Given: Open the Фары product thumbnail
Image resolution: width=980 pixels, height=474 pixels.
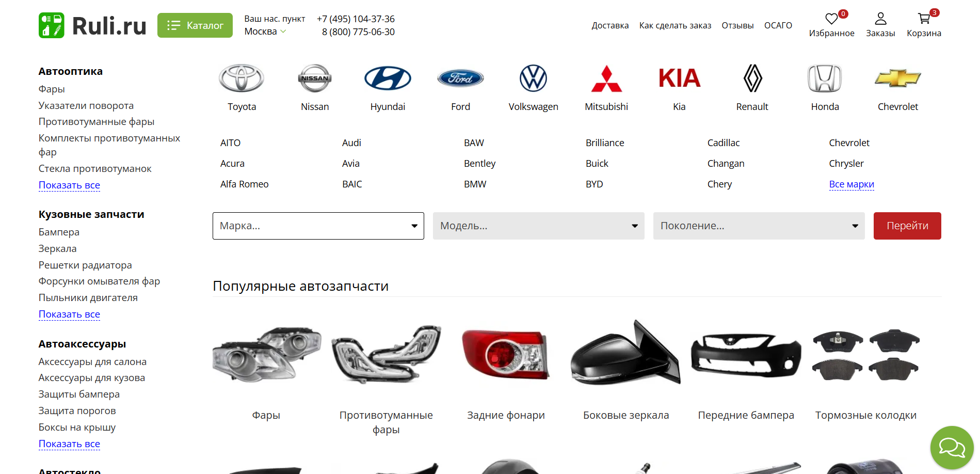Looking at the screenshot, I should point(266,355).
